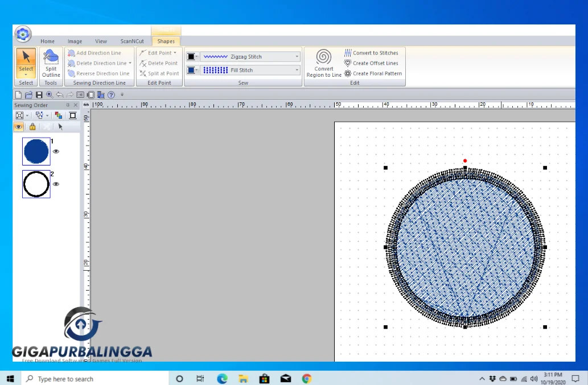Open change order dropdown arrow in Sewing Order

[47, 115]
